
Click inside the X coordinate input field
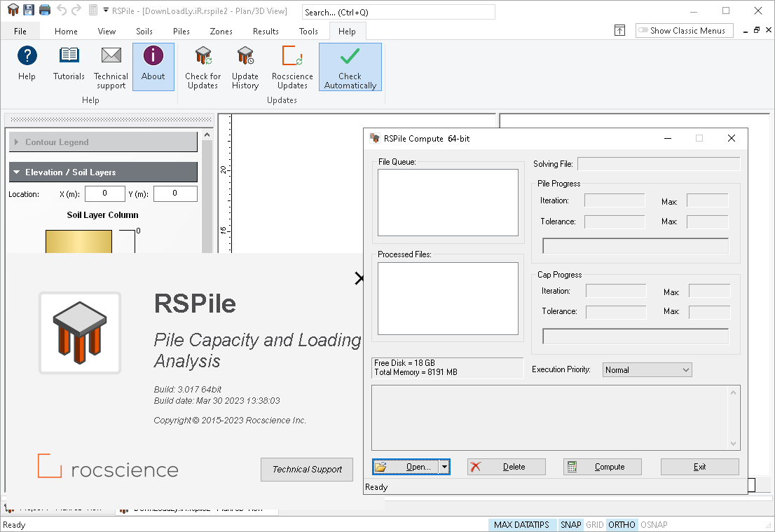coord(104,193)
